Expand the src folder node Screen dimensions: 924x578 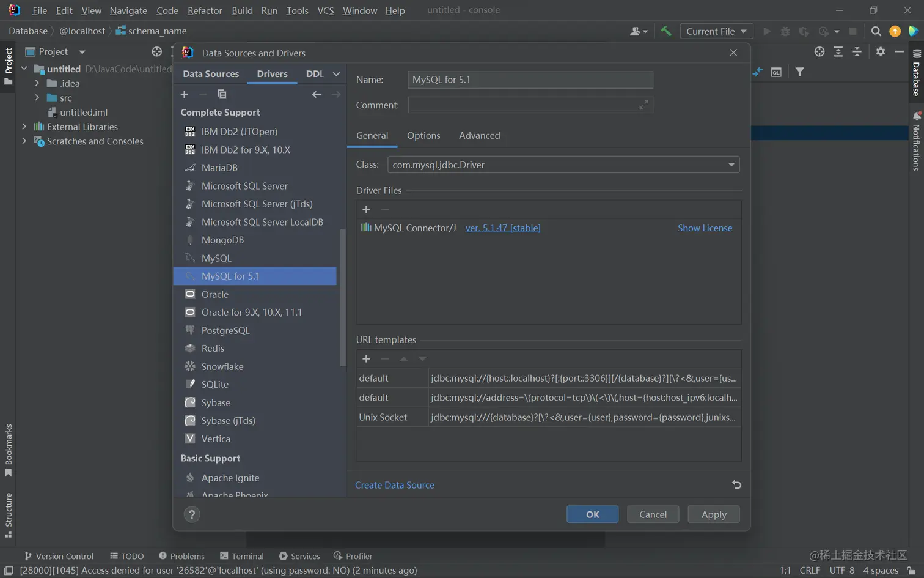pos(37,98)
